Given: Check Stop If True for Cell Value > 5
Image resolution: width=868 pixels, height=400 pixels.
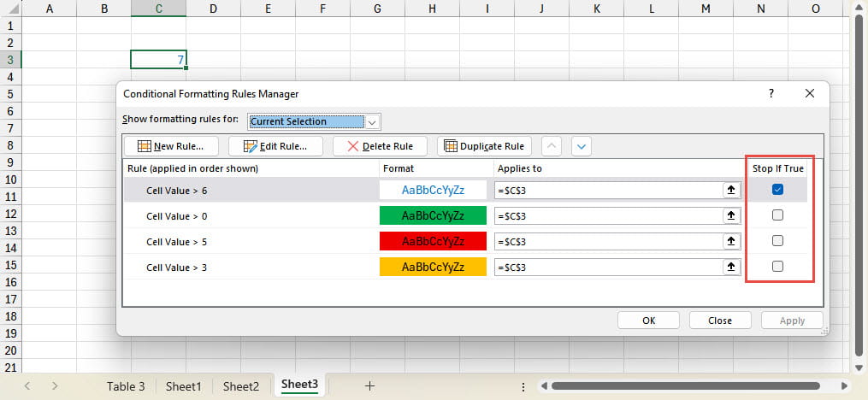Looking at the screenshot, I should pyautogui.click(x=777, y=241).
